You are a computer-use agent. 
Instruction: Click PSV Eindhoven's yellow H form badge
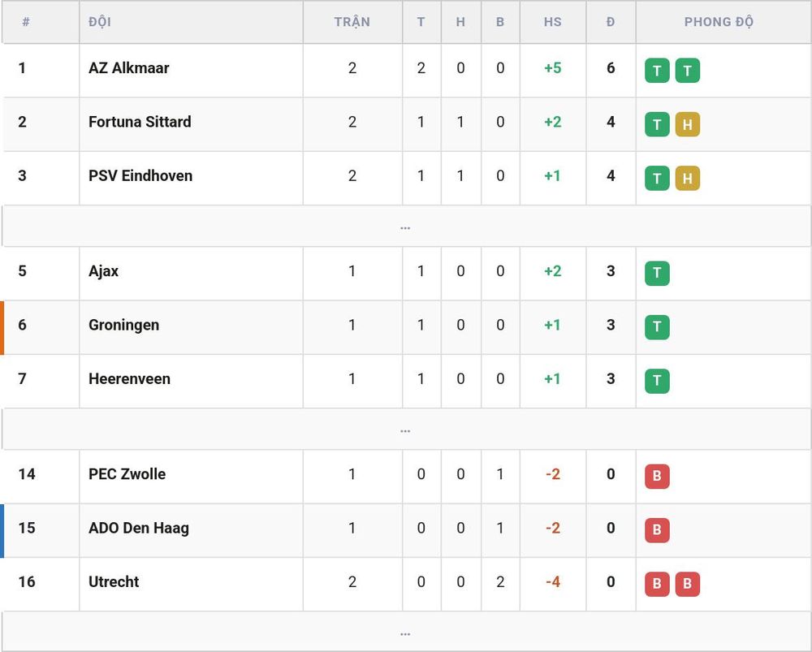(x=687, y=178)
